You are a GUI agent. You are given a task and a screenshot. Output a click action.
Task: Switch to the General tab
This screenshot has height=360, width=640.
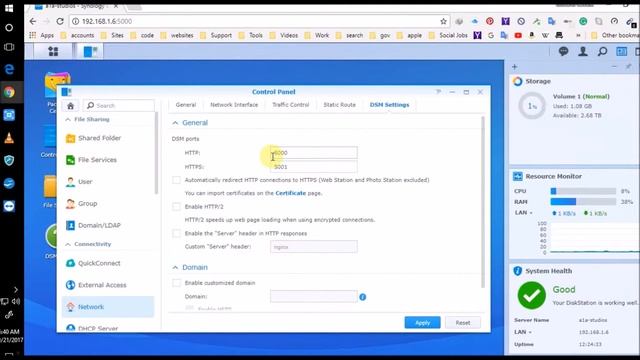pos(186,105)
